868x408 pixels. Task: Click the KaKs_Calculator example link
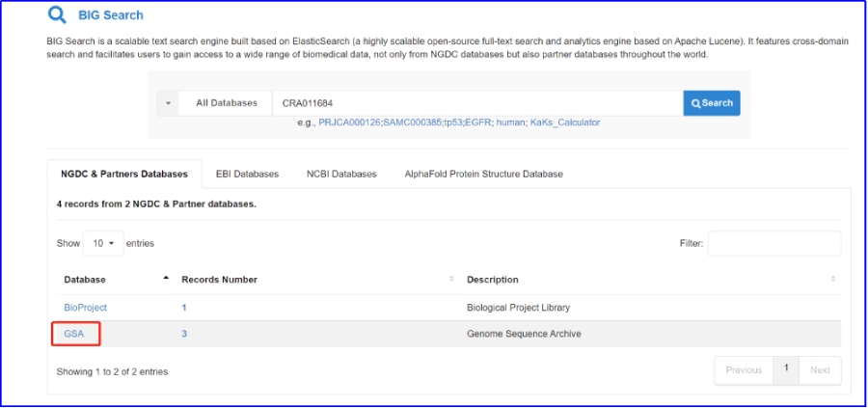pyautogui.click(x=564, y=122)
